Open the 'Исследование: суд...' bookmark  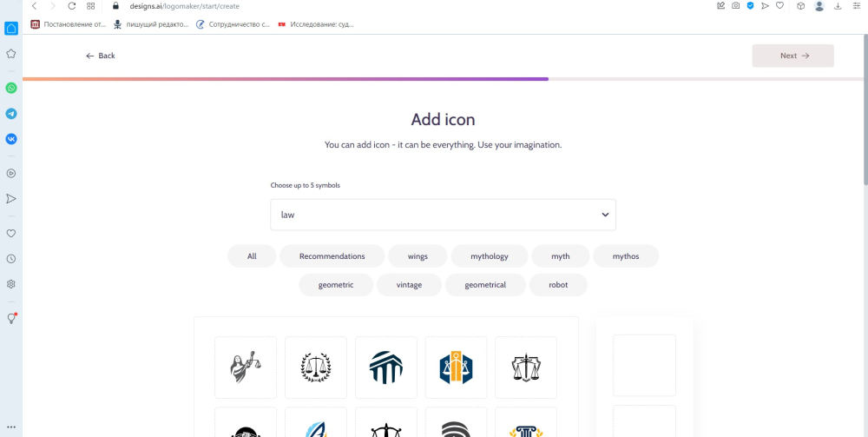pyautogui.click(x=316, y=24)
